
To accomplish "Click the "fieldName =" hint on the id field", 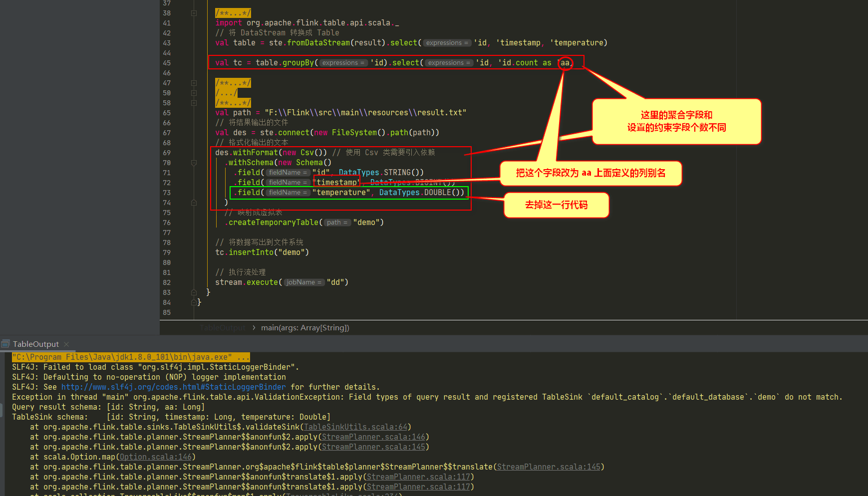I will 288,172.
